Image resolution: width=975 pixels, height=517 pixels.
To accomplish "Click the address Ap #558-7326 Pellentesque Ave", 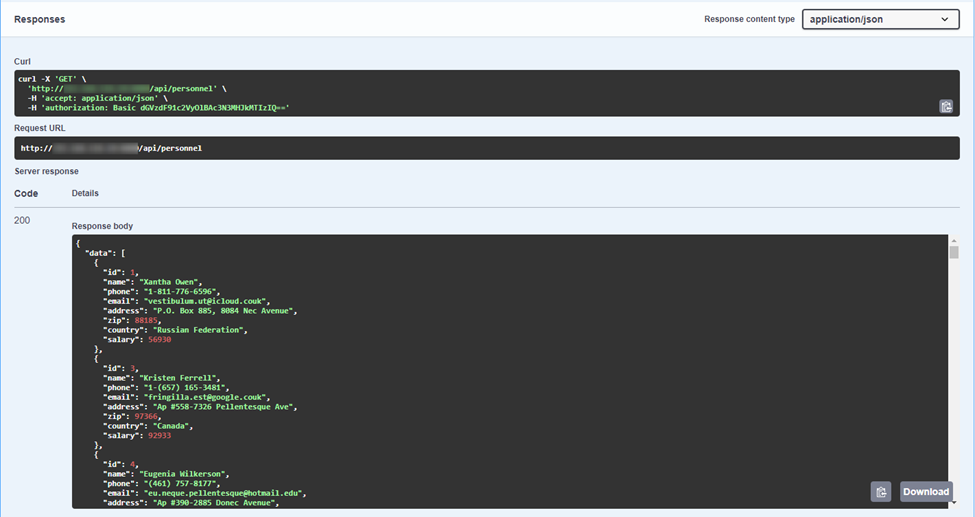I will click(x=223, y=407).
